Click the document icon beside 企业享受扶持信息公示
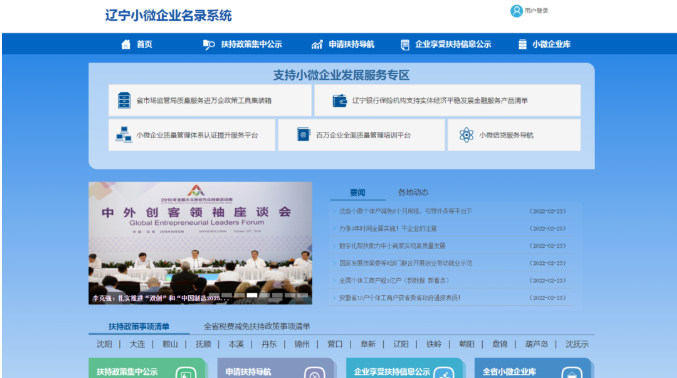Image resolution: width=677 pixels, height=378 pixels. point(405,44)
